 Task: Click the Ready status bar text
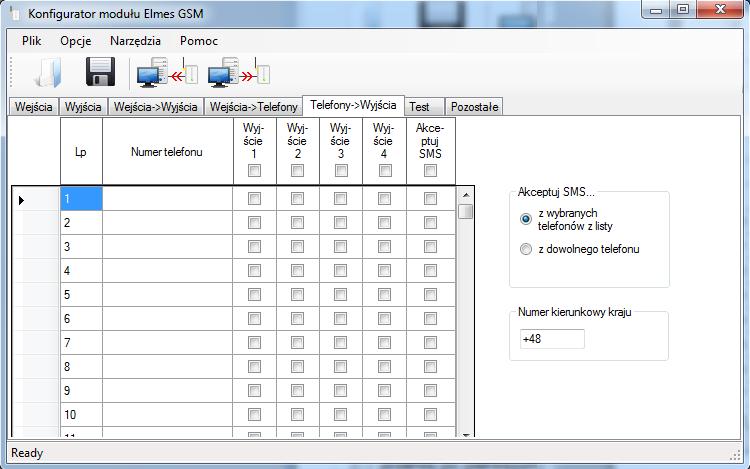click(27, 453)
